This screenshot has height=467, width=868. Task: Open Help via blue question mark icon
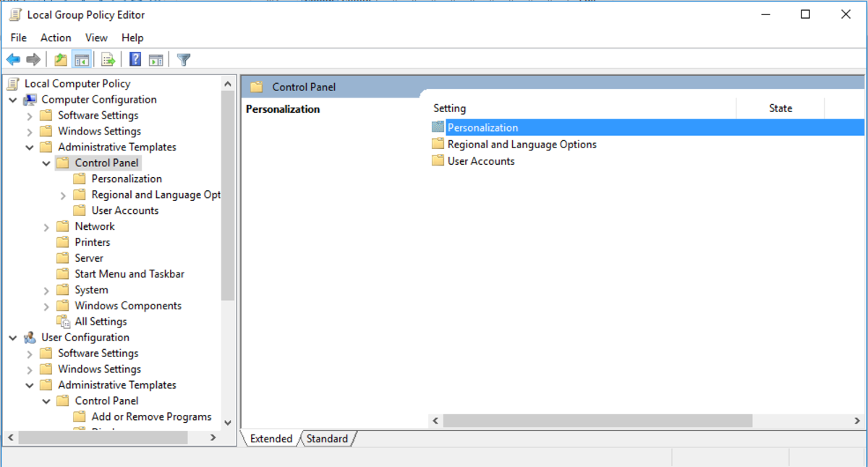(135, 60)
